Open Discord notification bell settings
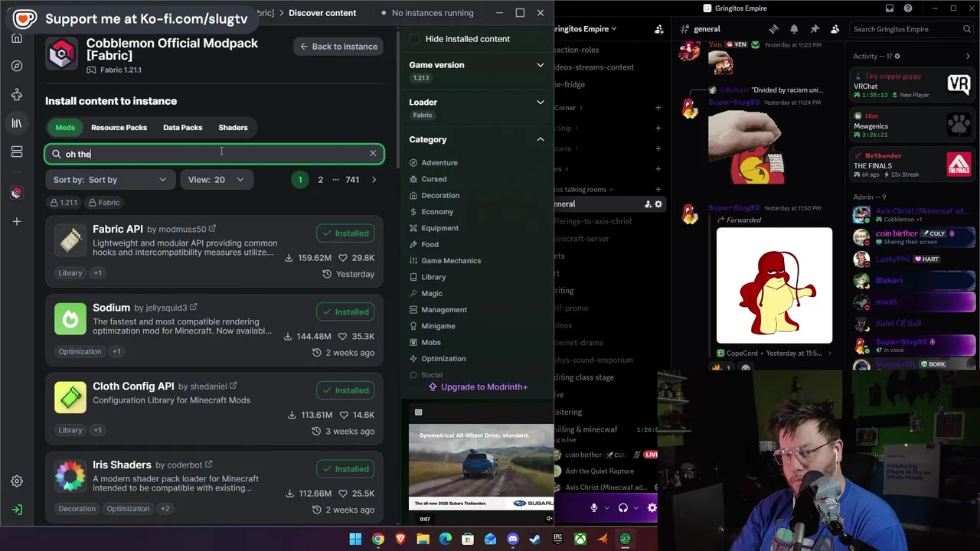980x551 pixels. (794, 29)
